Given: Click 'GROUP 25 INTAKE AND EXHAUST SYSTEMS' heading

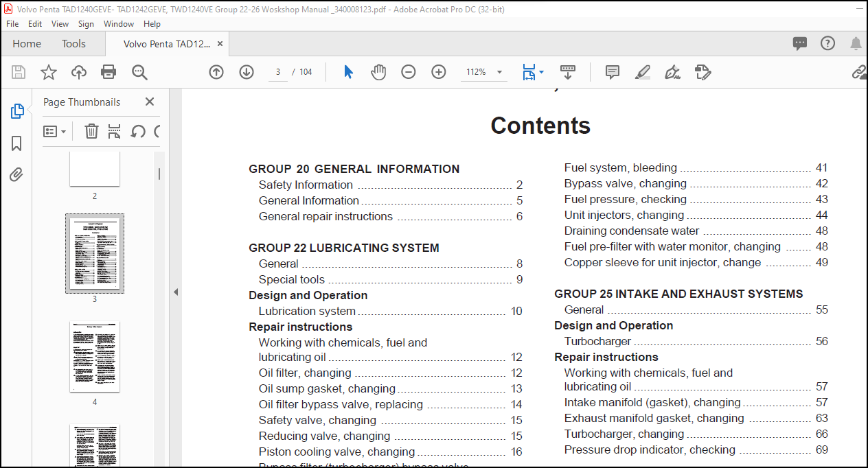Looking at the screenshot, I should coord(678,294).
